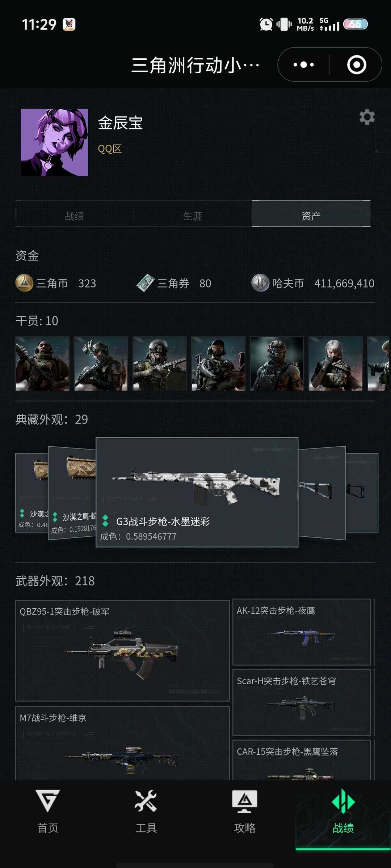Select the first operator portrait
The width and height of the screenshot is (391, 868).
(x=42, y=363)
